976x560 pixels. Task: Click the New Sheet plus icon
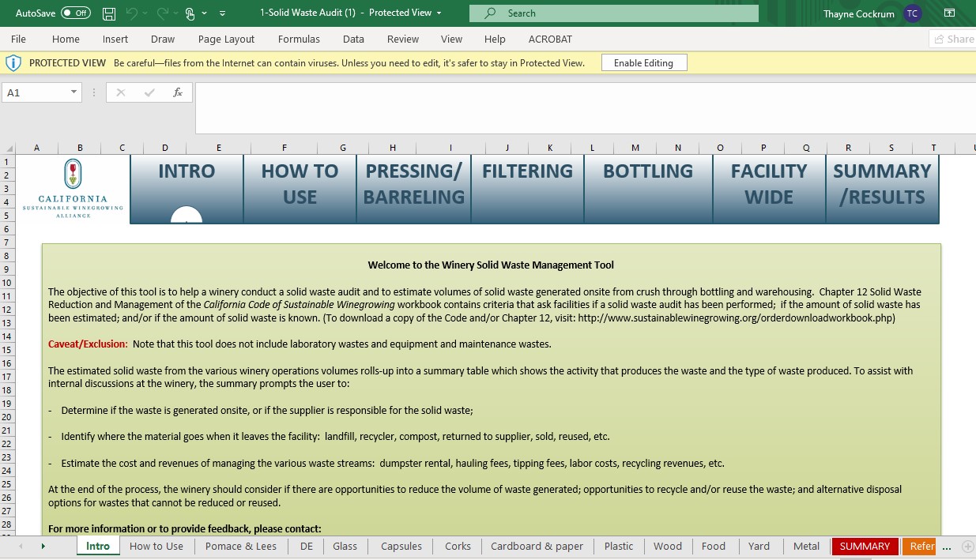point(967,546)
